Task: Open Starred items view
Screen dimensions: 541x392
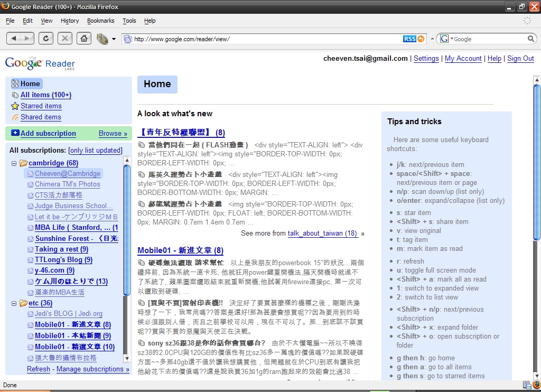Action: tap(41, 106)
